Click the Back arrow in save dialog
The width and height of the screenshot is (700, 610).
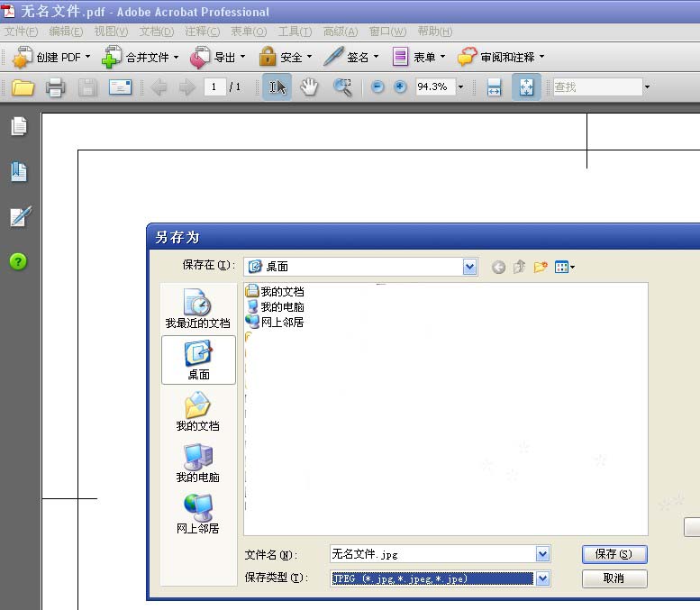click(x=499, y=267)
